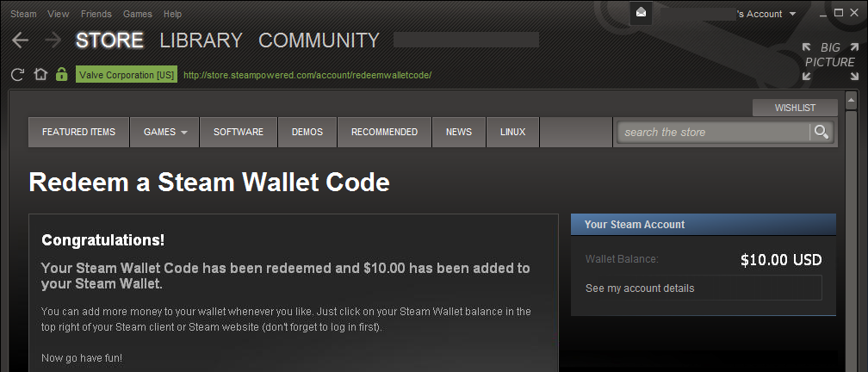Switch to the LIBRARY section

point(201,40)
